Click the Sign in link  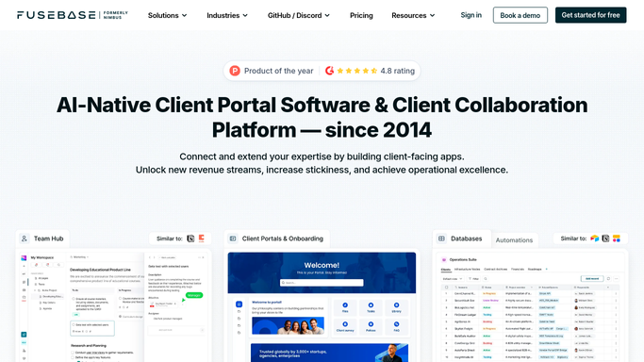(471, 15)
